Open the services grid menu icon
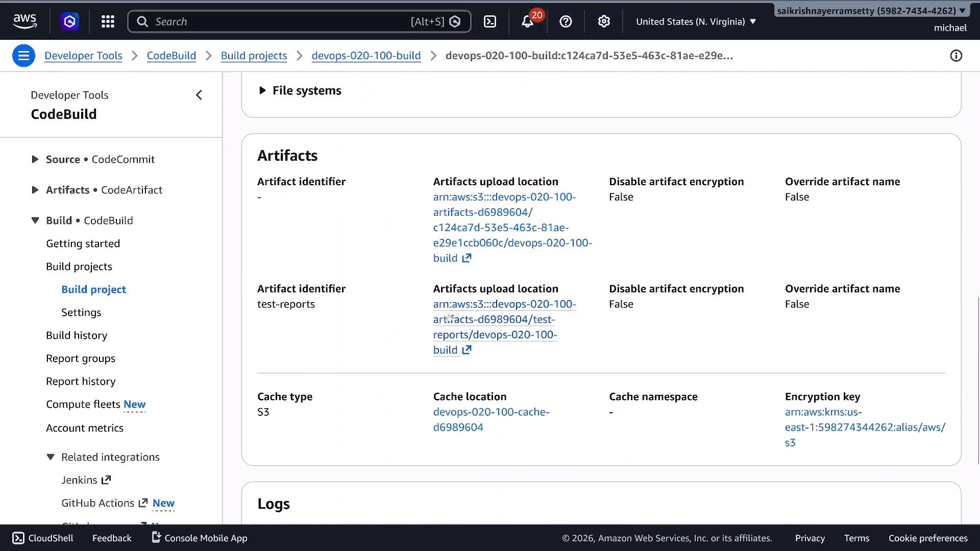The width and height of the screenshot is (980, 551). pyautogui.click(x=108, y=21)
